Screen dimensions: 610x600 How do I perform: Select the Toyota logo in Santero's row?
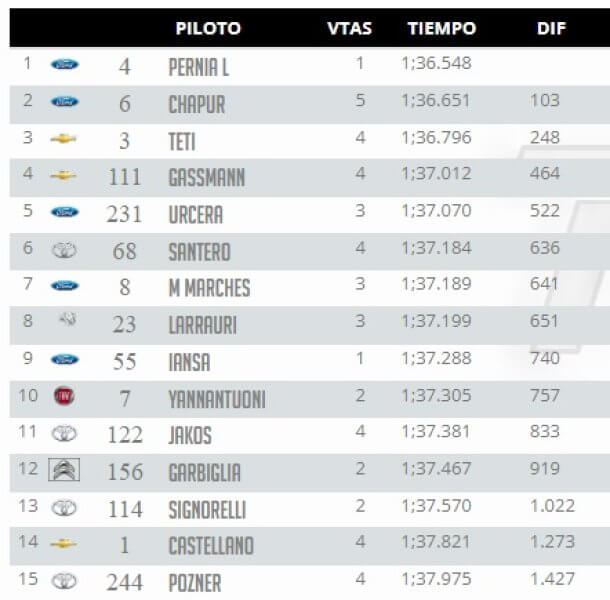tap(64, 250)
